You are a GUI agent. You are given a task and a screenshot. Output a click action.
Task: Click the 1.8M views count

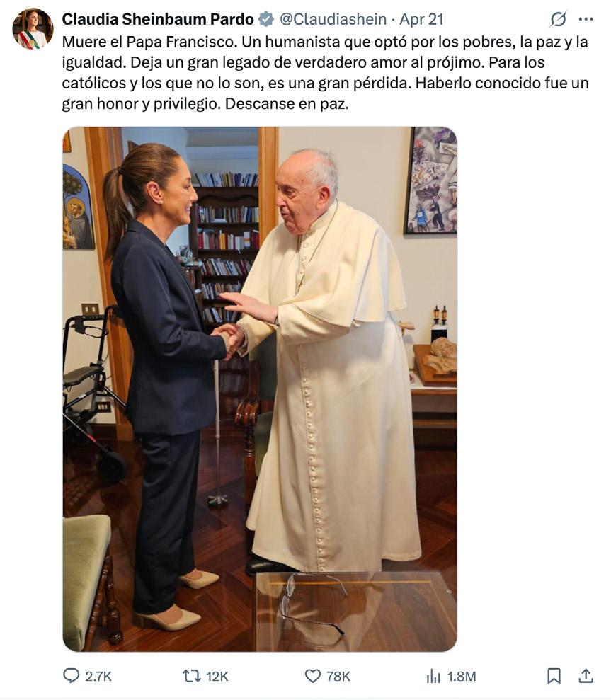click(462, 677)
